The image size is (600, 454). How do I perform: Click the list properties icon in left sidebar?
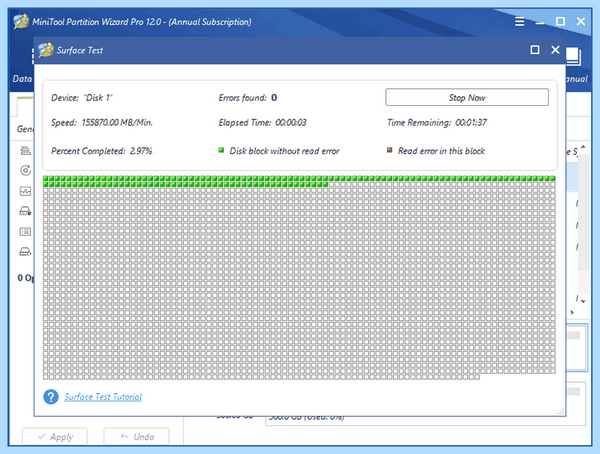(x=26, y=232)
